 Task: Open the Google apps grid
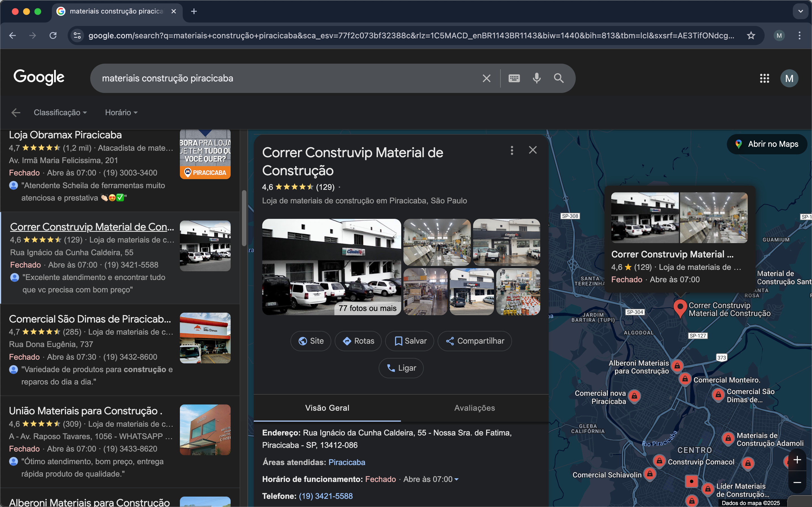click(x=764, y=79)
